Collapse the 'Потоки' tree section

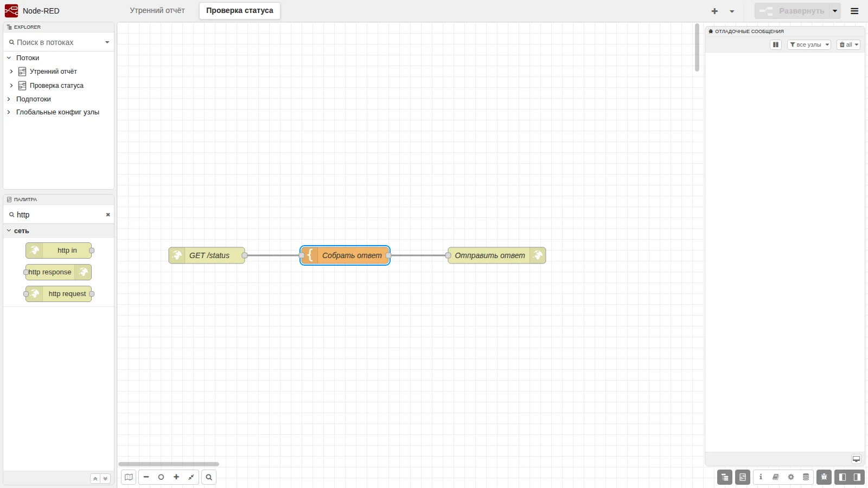(9, 58)
